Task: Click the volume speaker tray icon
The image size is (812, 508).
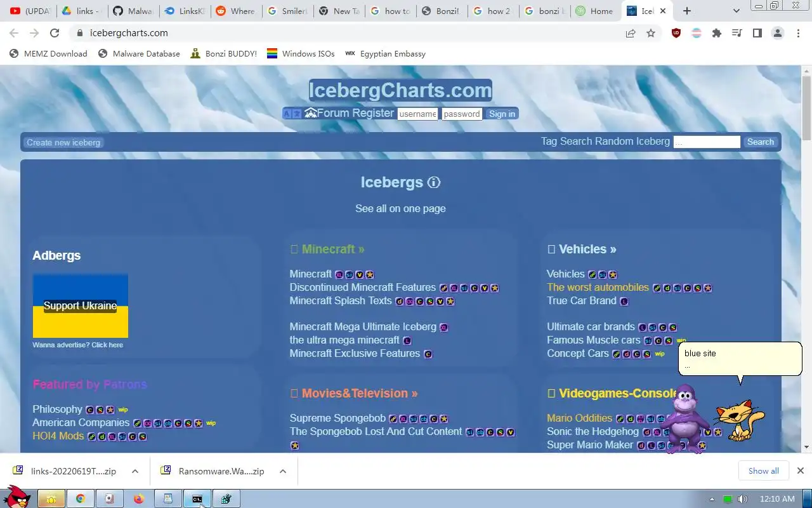Action: [x=743, y=499]
